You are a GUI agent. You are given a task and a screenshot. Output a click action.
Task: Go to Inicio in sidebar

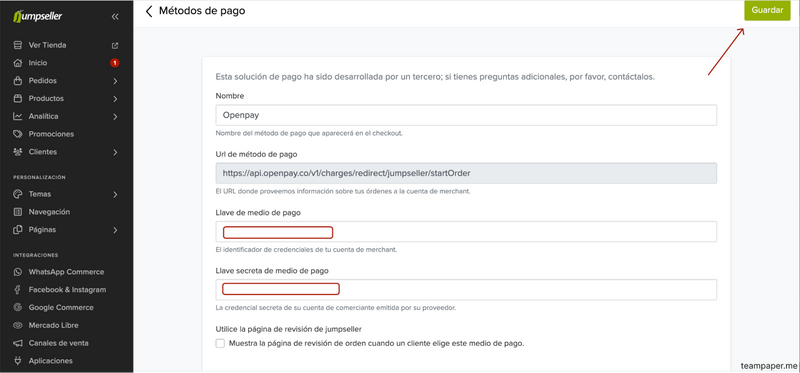(x=38, y=63)
